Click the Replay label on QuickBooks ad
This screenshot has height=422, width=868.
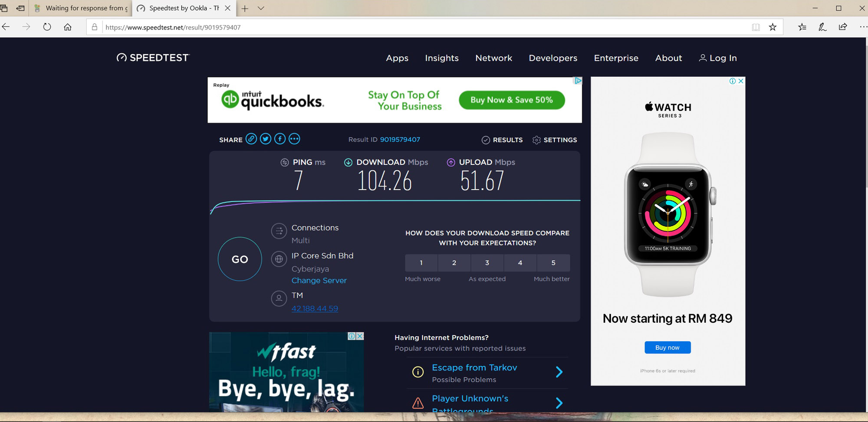click(221, 85)
